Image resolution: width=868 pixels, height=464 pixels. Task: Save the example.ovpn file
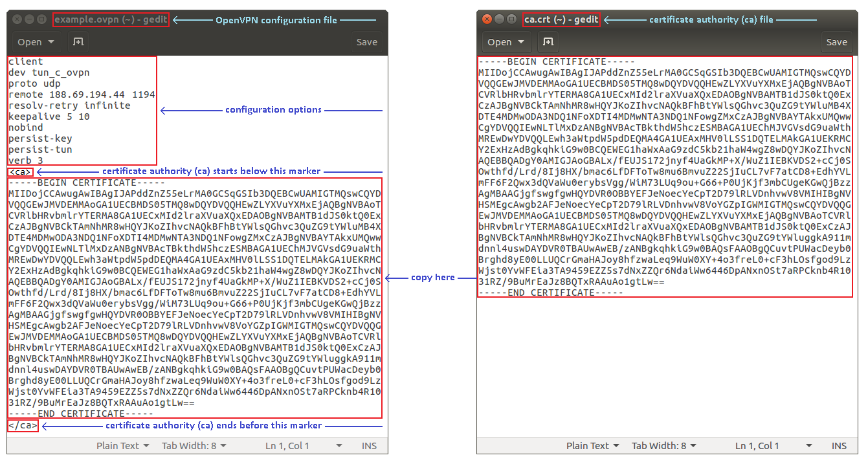(366, 42)
